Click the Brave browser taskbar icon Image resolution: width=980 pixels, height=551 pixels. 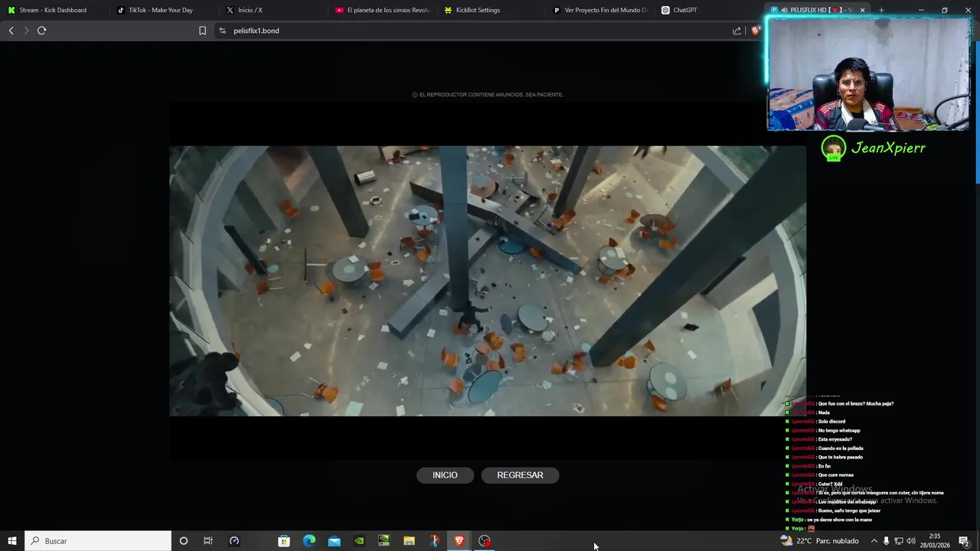tap(459, 541)
